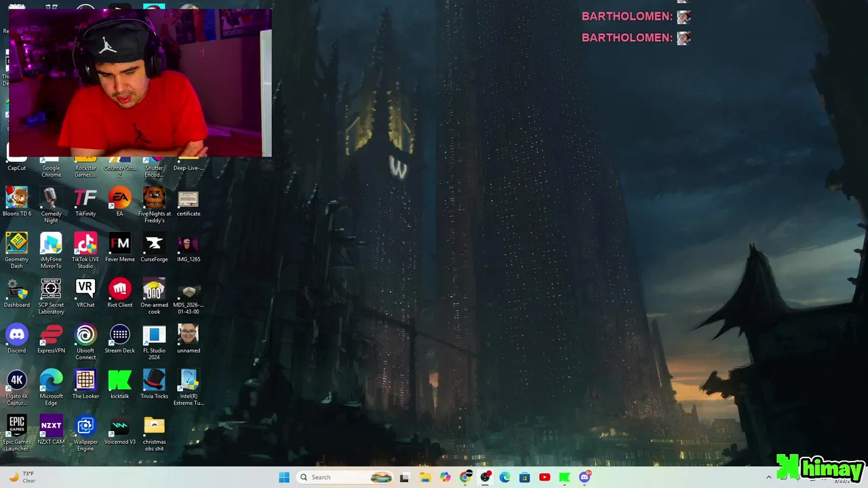Screen dimensions: 868x488
Task: Click the taskbar Search box
Action: click(345, 477)
